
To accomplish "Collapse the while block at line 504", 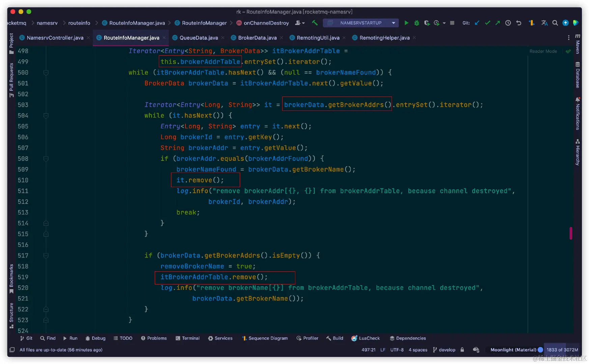I will point(46,116).
